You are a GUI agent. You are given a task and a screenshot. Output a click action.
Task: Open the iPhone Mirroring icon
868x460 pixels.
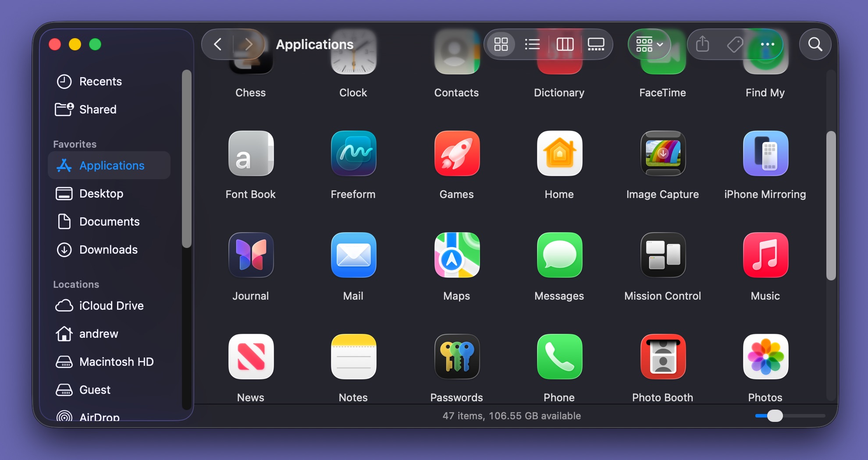765,153
